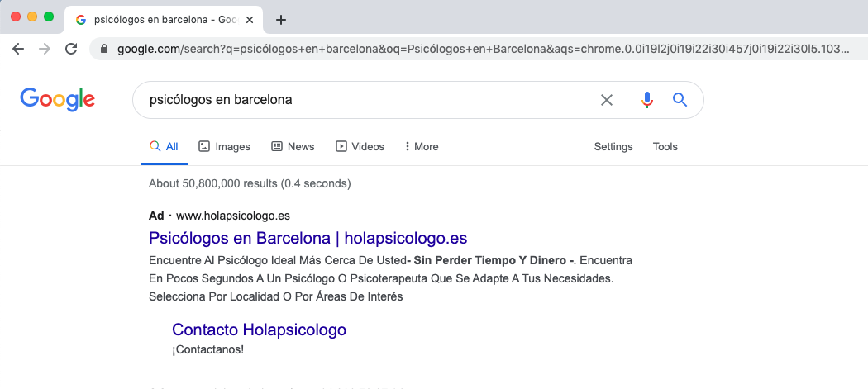Screen dimensions: 868x389
Task: Open Contacto Holapsicologo sitelink
Action: coord(259,330)
